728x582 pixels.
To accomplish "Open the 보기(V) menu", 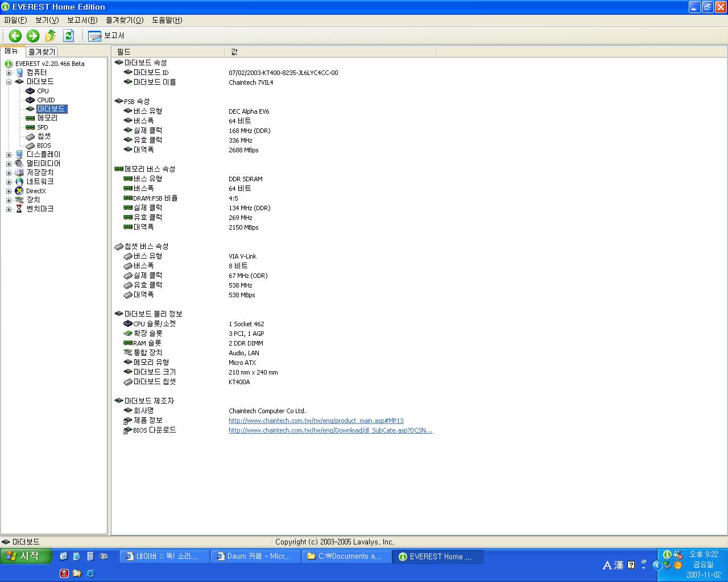I will [x=47, y=20].
